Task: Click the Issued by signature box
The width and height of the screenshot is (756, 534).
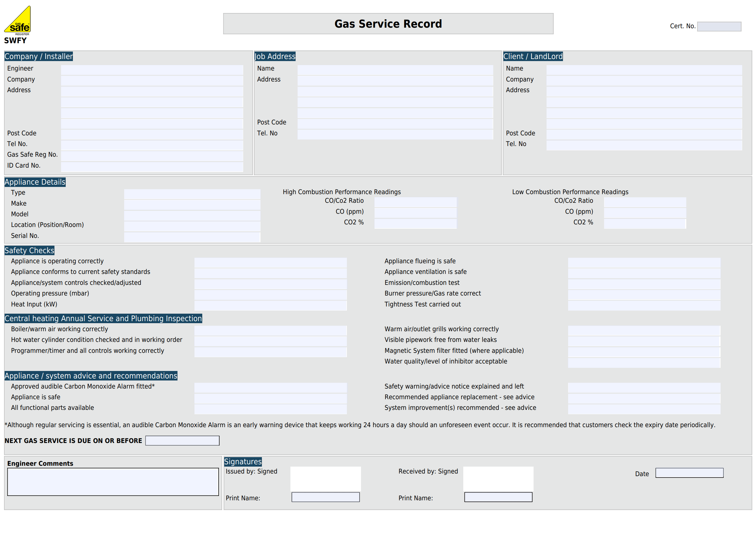Action: [x=325, y=478]
